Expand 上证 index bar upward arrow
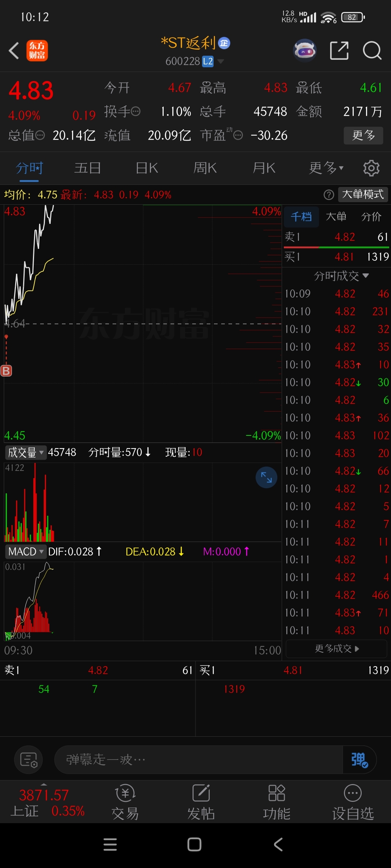The image size is (391, 868). coord(44,784)
